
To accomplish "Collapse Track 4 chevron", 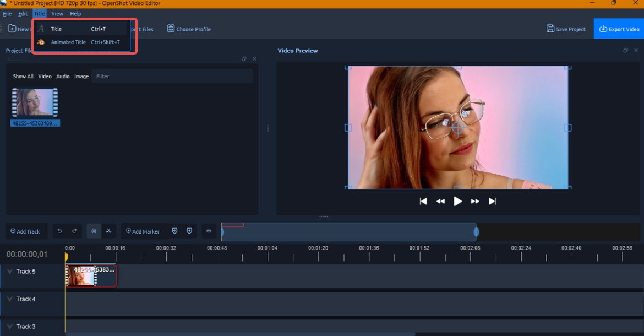I will pyautogui.click(x=9, y=299).
